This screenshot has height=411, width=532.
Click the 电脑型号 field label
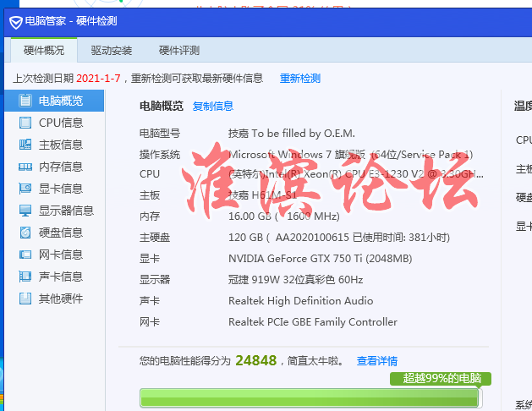click(x=160, y=134)
